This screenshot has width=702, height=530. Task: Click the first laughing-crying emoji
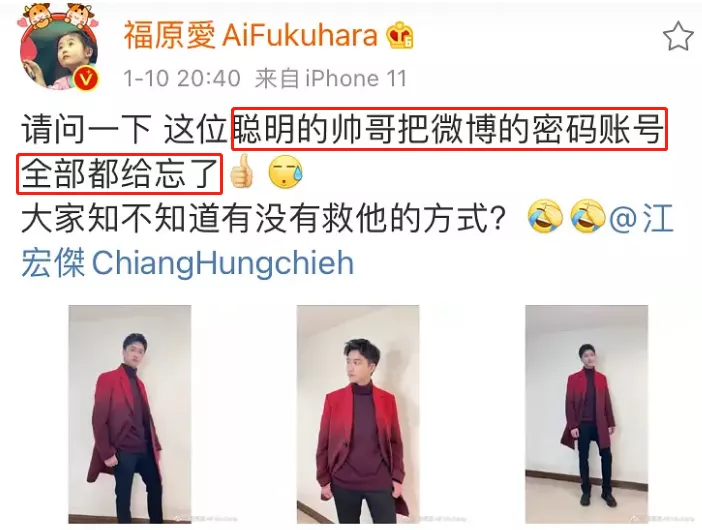pos(545,217)
